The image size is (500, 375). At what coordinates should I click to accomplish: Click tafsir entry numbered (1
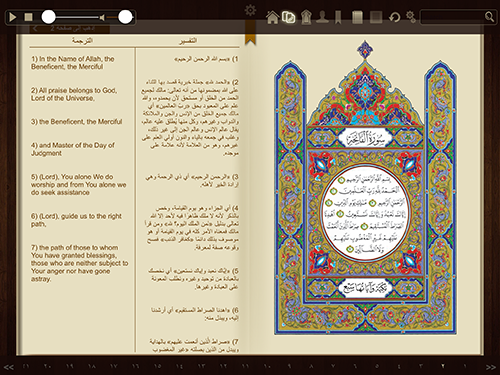pyautogui.click(x=206, y=59)
